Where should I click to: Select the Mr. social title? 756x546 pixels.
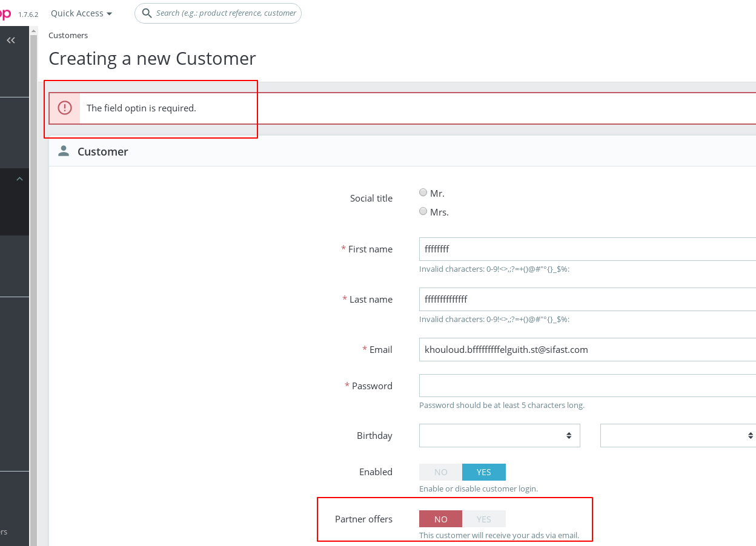(423, 192)
